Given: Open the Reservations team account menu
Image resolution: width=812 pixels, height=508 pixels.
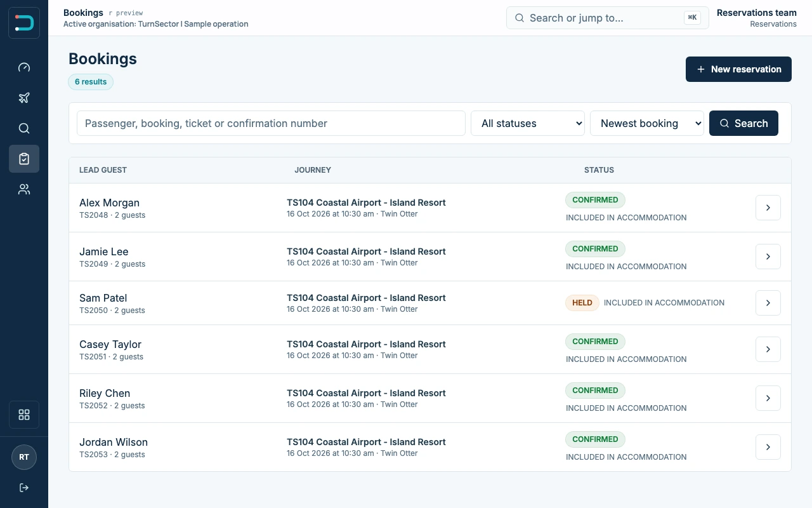Looking at the screenshot, I should (757, 18).
